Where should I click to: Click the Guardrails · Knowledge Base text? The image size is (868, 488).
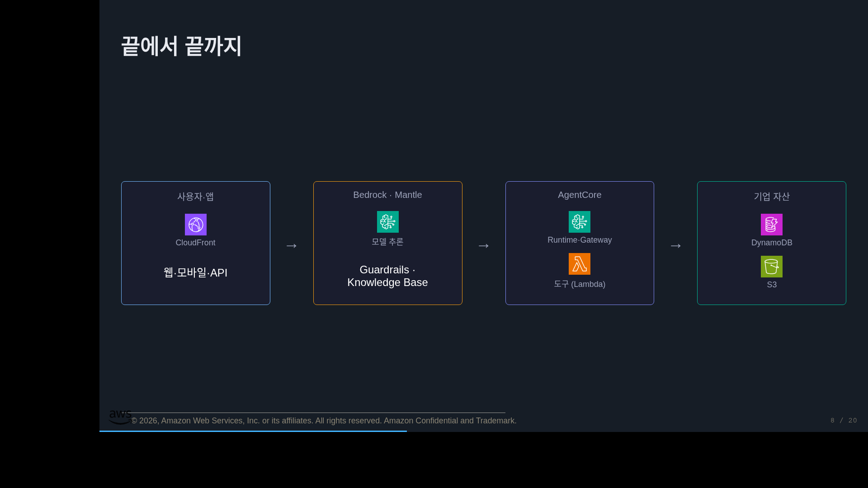pos(387,276)
